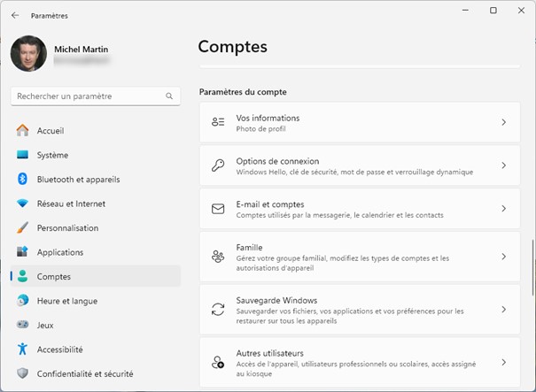Click the Jeux gamepad icon
The height and width of the screenshot is (392, 536).
point(23,326)
